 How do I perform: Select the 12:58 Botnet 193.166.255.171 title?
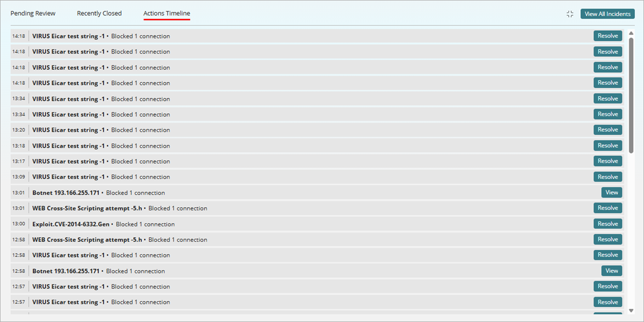coord(65,271)
